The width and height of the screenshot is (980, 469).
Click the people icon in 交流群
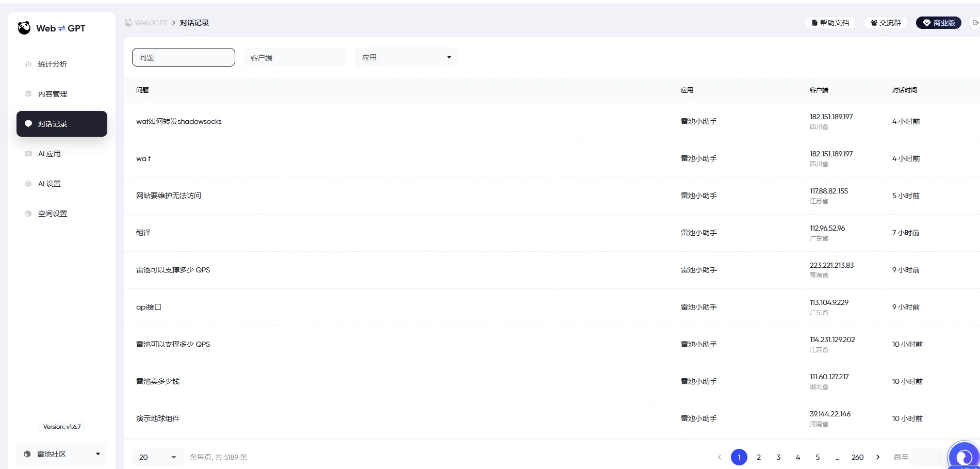click(874, 23)
